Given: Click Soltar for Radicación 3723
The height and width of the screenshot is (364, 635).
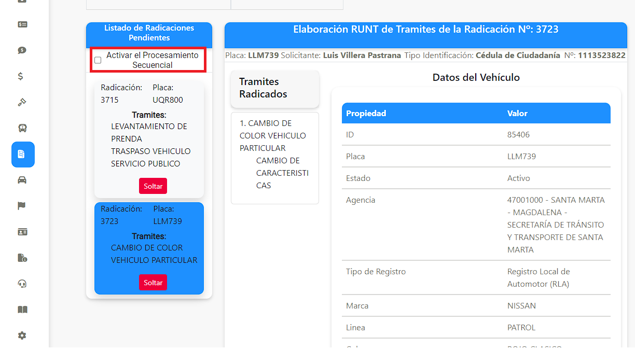Looking at the screenshot, I should pyautogui.click(x=153, y=283).
